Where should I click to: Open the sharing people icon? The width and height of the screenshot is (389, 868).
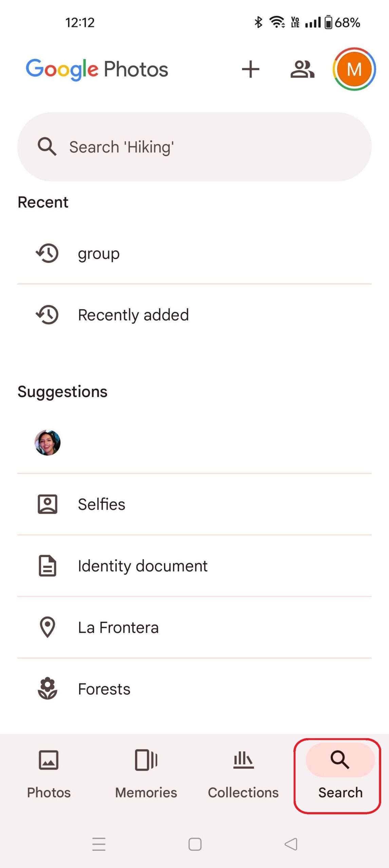tap(302, 70)
